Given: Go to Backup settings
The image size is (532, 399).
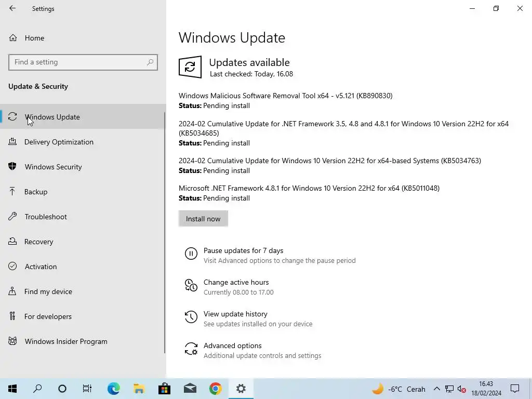Looking at the screenshot, I should point(83,192).
